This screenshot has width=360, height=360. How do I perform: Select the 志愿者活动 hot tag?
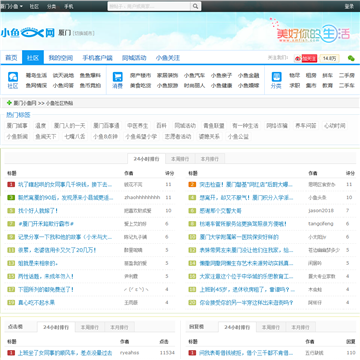point(178,136)
